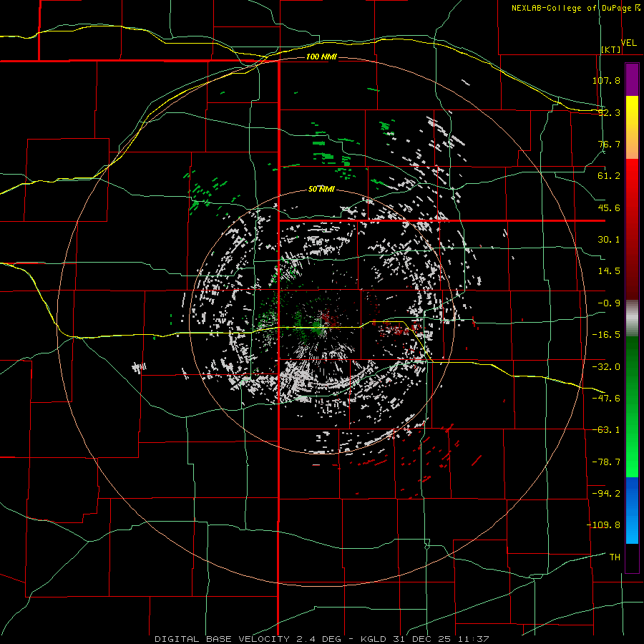The width and height of the screenshot is (644, 644).
Task: Click the 107.8 velocity scale value
Action: (x=606, y=80)
